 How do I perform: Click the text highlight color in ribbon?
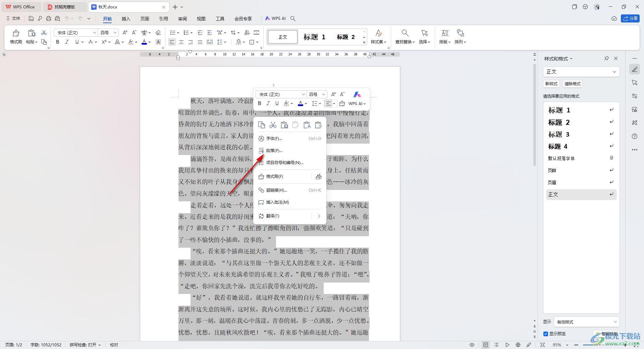(x=131, y=42)
